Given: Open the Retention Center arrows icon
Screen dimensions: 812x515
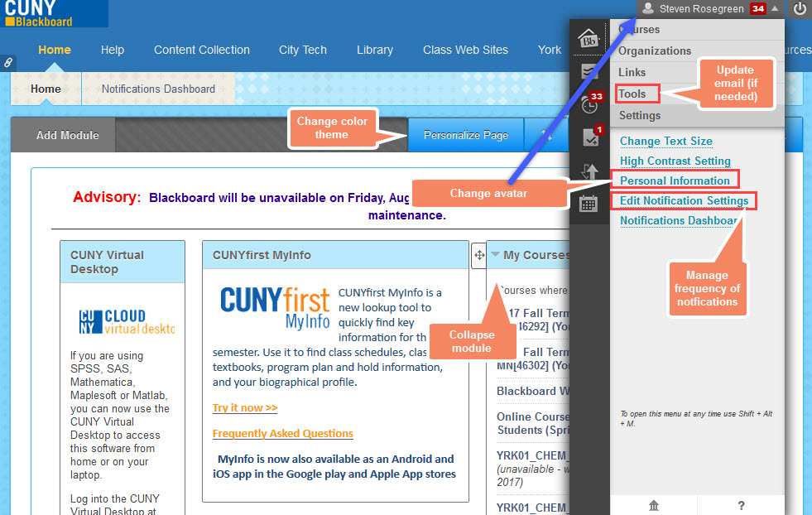Looking at the screenshot, I should tap(589, 171).
